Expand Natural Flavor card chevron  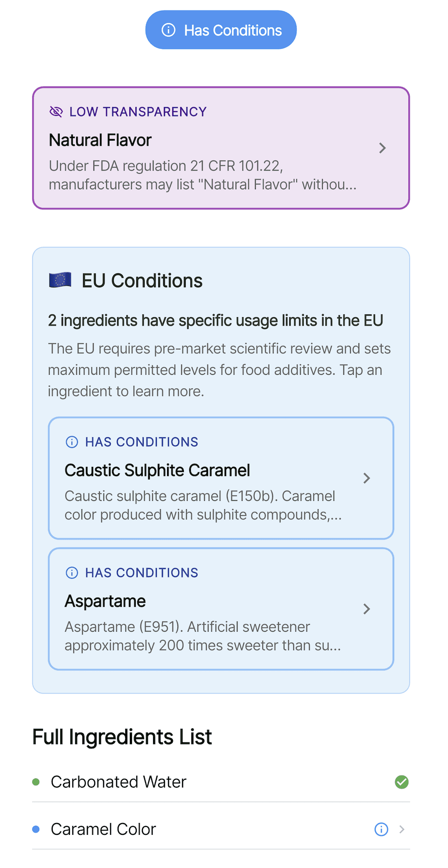[x=382, y=148]
